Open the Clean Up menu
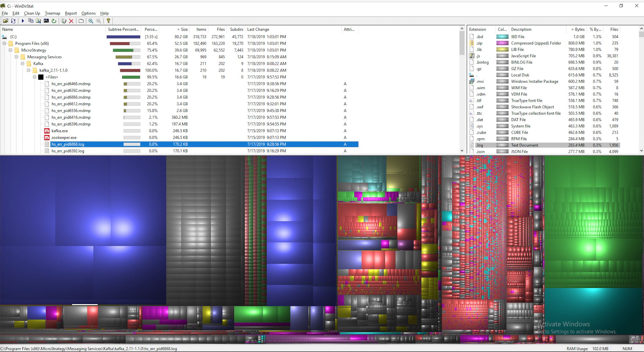 coord(32,13)
